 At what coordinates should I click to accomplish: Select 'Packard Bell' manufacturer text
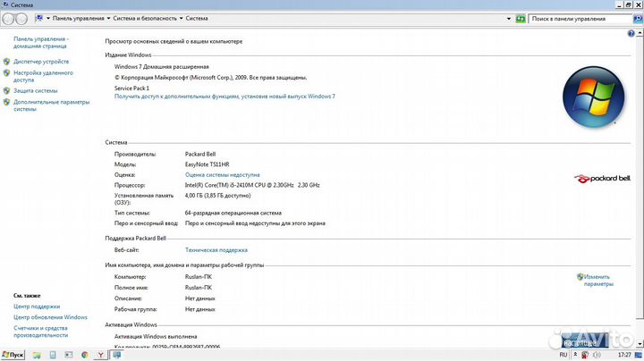pyautogui.click(x=200, y=155)
